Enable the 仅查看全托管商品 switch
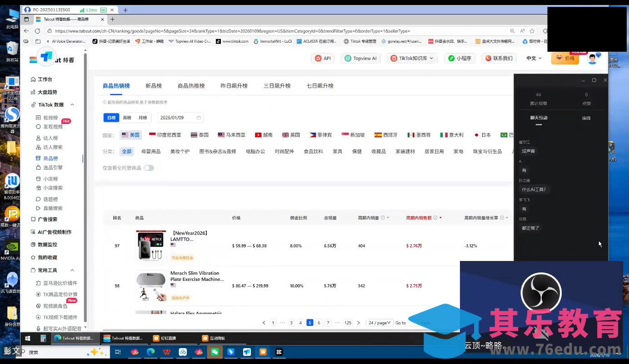Image resolution: width=629 pixels, height=364 pixels. [x=149, y=167]
